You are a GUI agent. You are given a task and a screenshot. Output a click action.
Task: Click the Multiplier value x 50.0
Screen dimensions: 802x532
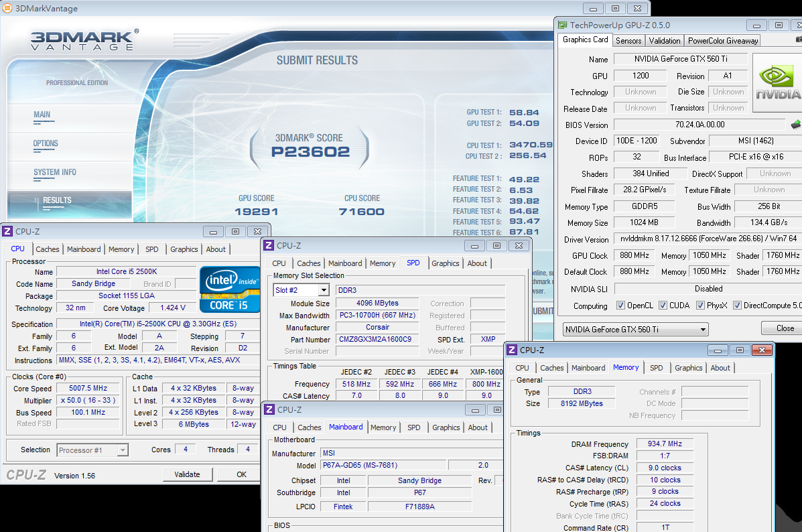point(88,401)
